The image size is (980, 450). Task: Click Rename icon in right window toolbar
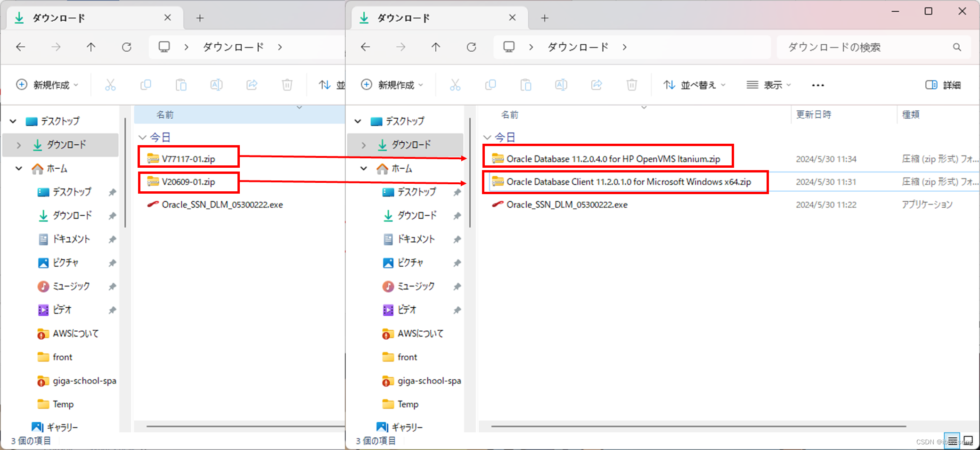click(561, 85)
